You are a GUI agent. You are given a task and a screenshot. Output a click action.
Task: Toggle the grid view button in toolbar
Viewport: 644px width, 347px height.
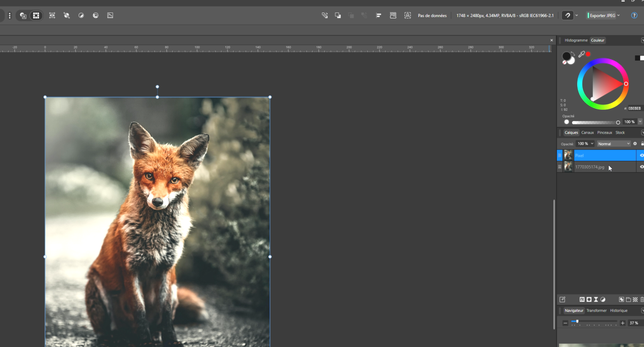click(x=36, y=16)
